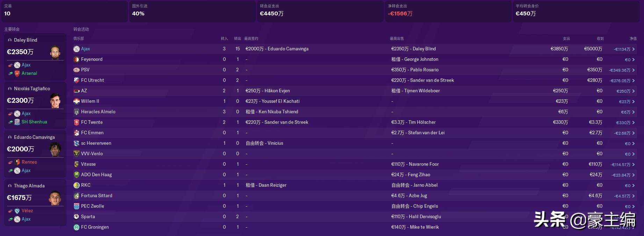Screen dimensions: 644x236
Task: Expand the FC Utrecht row chevron
Action: click(x=634, y=81)
